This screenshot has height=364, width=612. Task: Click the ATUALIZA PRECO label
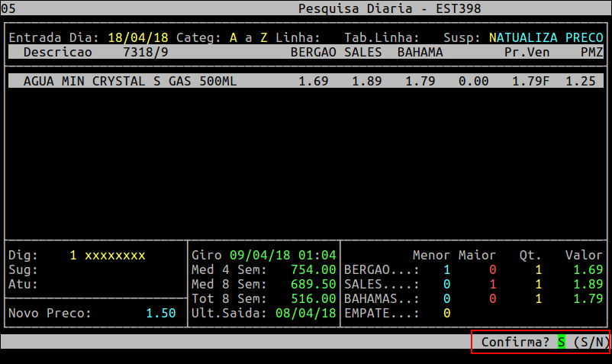[549, 37]
